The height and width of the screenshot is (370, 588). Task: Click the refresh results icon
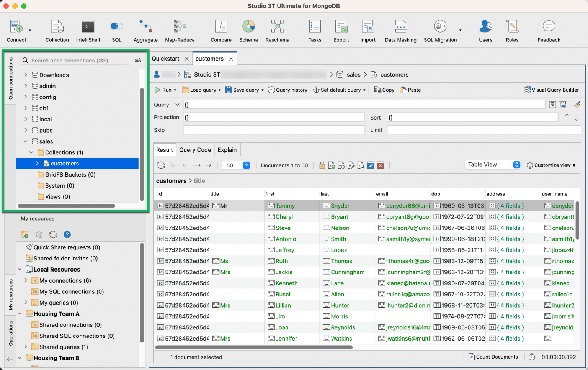coord(161,165)
